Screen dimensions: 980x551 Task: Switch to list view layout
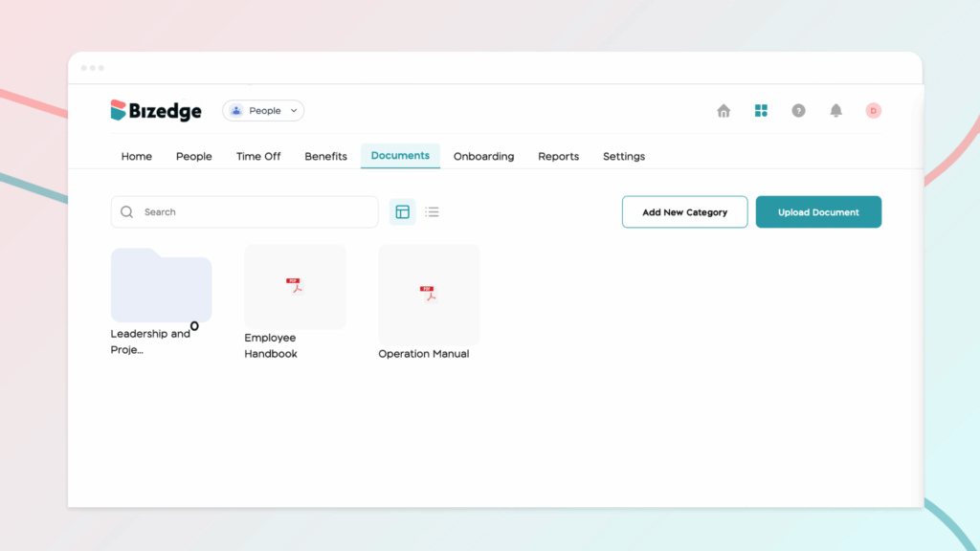(x=433, y=212)
